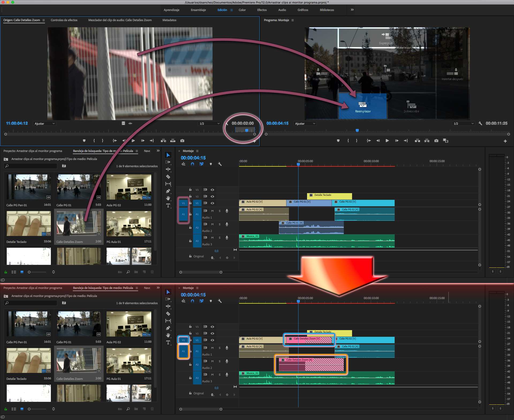
Task: Select the Pen tool in upper toolbar
Action: pos(168,191)
